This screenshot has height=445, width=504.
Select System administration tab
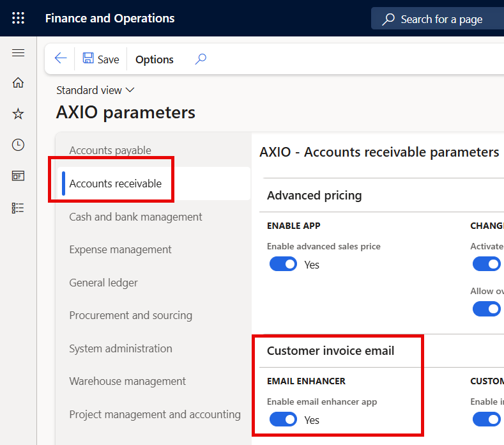click(121, 348)
